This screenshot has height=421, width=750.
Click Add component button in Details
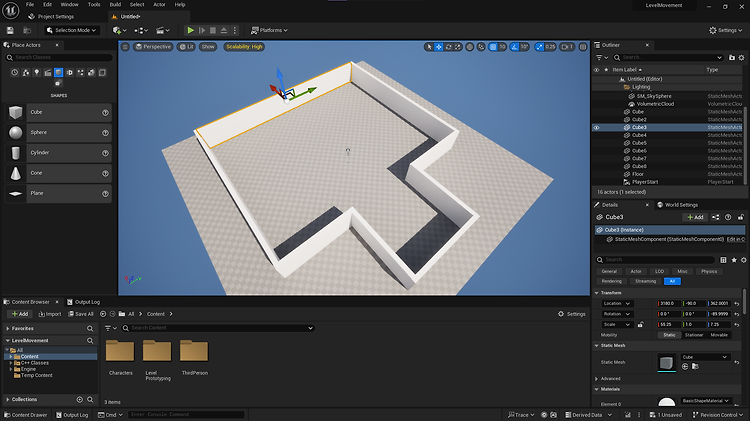[695, 217]
